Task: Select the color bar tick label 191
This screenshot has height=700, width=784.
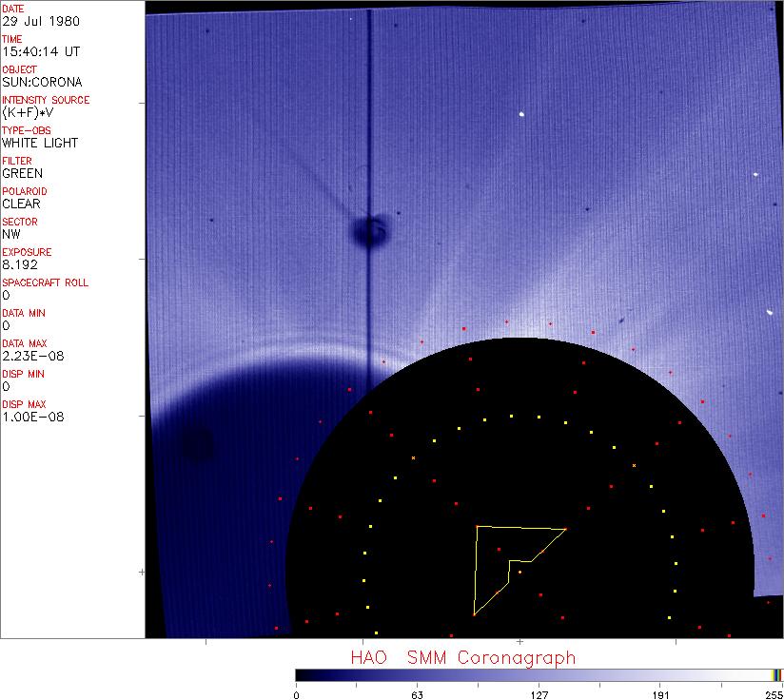Action: point(660,693)
